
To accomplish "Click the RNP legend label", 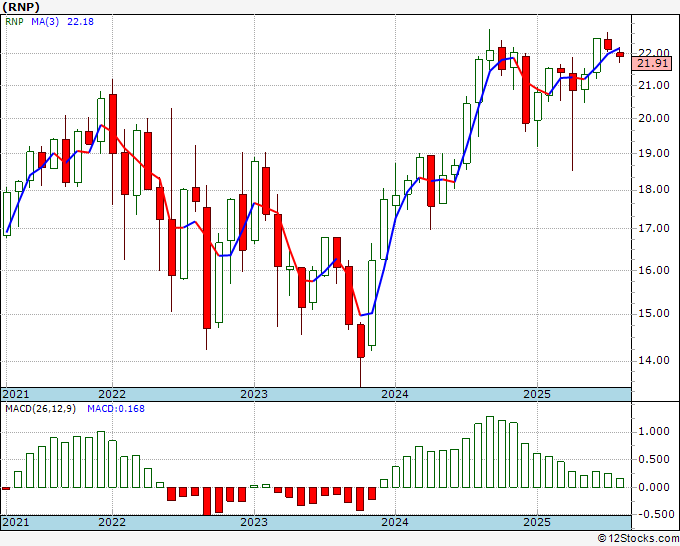I will [x=14, y=22].
